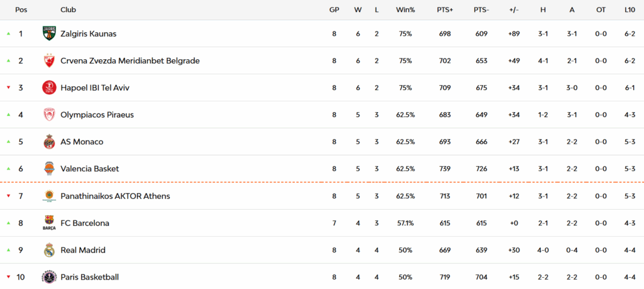The image size is (644, 289).
Task: Click the AS Monaco team crest
Action: click(49, 142)
